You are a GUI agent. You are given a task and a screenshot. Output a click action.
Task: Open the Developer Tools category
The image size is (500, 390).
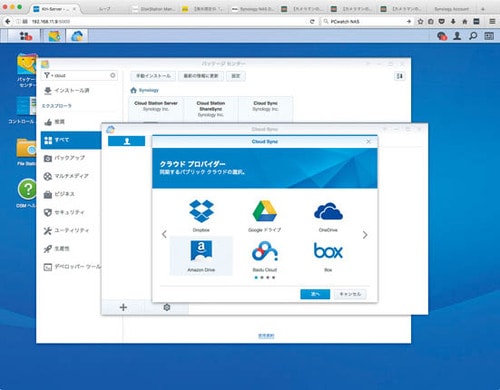coord(71,267)
